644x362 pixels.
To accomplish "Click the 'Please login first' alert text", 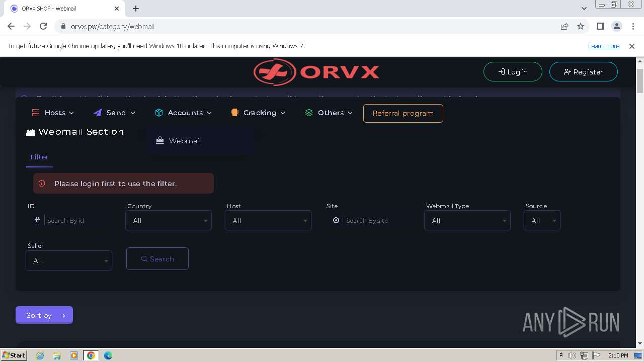I will point(116,184).
